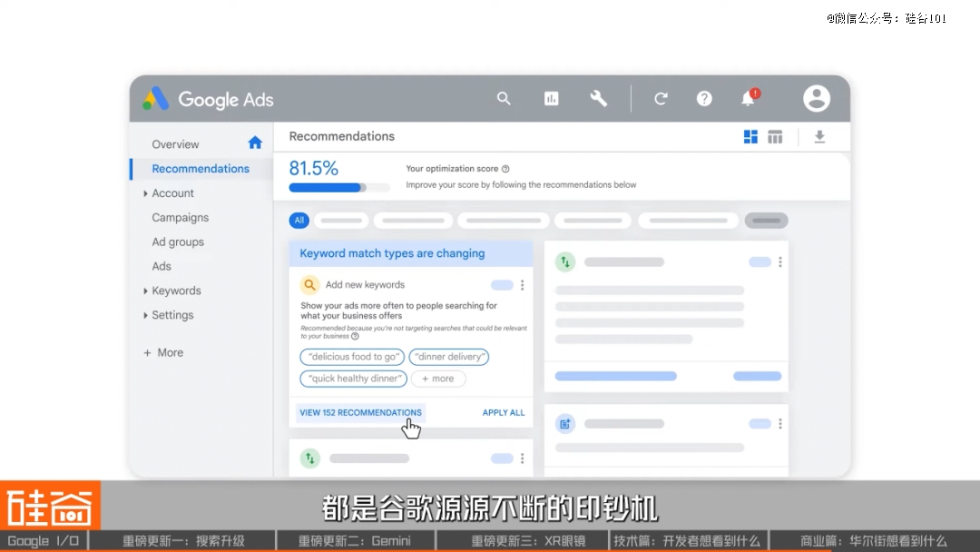980x552 pixels.
Task: Click the Google Ads logo
Action: (208, 99)
